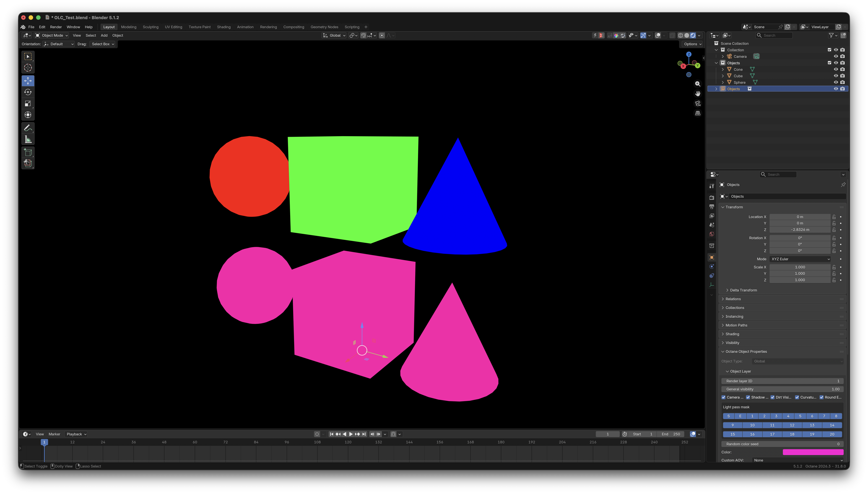Open the XYZ Euler rotation mode dropdown
868x494 pixels.
click(800, 259)
